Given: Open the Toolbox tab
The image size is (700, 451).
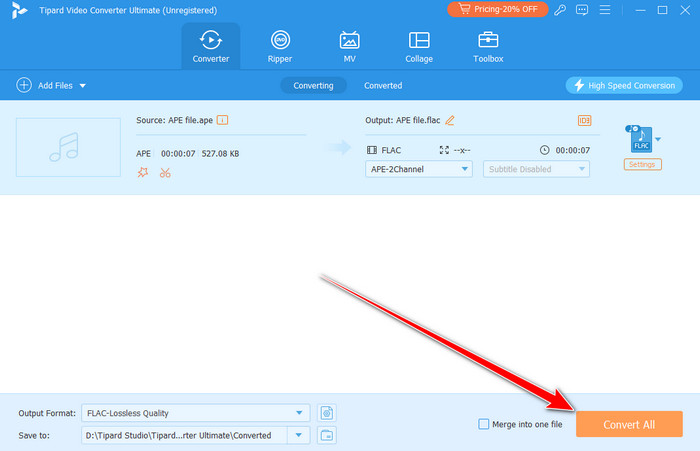Looking at the screenshot, I should 488,46.
